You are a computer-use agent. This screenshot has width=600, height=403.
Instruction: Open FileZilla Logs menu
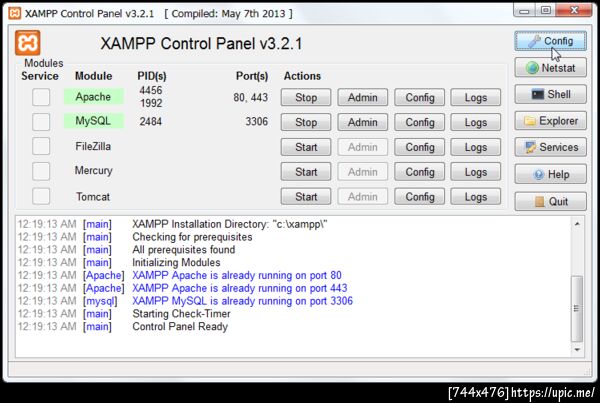coord(476,147)
